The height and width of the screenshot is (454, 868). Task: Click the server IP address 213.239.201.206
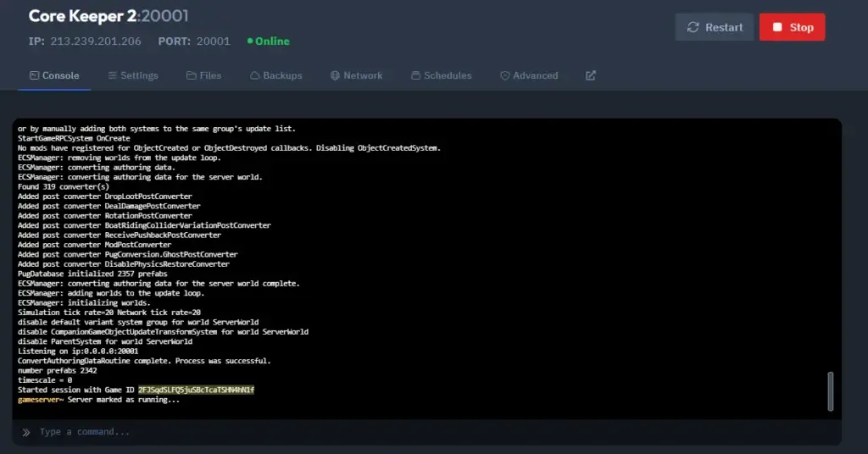pyautogui.click(x=96, y=42)
